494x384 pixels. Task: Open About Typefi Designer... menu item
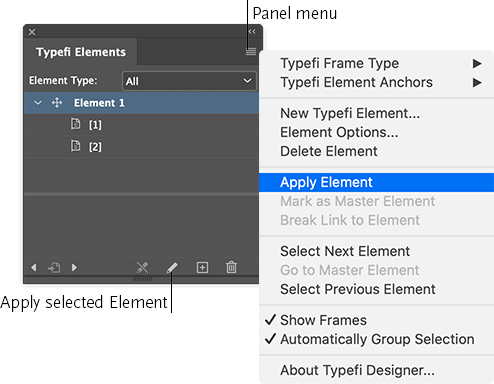pos(357,370)
